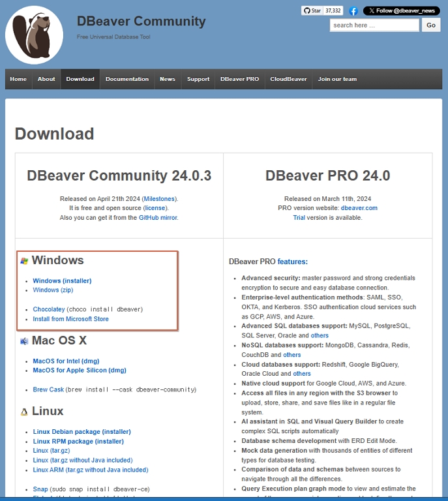
Task: Click the DBeaver Community site title
Action: pos(141,22)
